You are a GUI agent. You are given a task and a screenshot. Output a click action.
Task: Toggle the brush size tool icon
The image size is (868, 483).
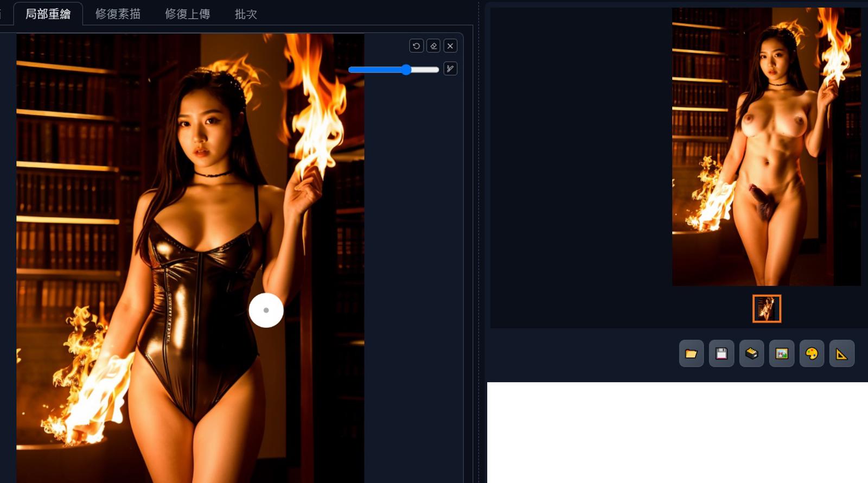click(450, 68)
